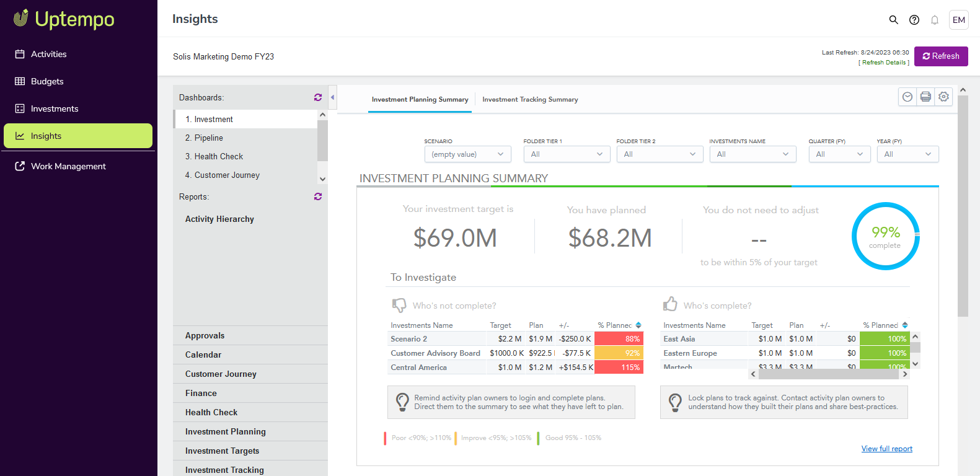Open the Investments Name dropdown
Screen dimensions: 980x476
click(x=753, y=154)
